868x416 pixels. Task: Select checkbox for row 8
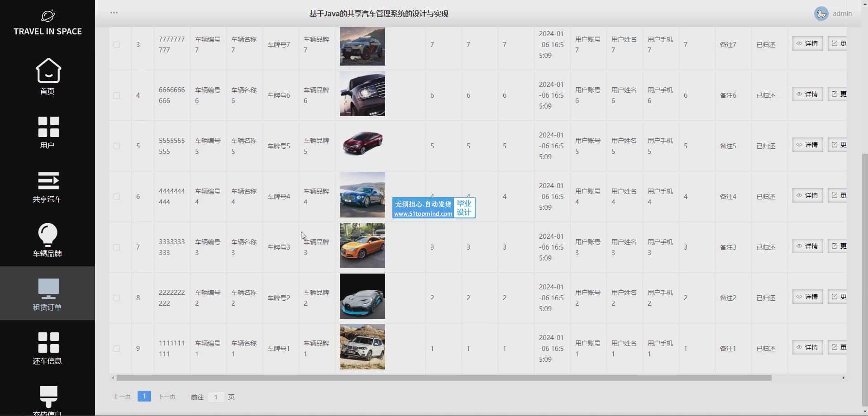(x=117, y=298)
